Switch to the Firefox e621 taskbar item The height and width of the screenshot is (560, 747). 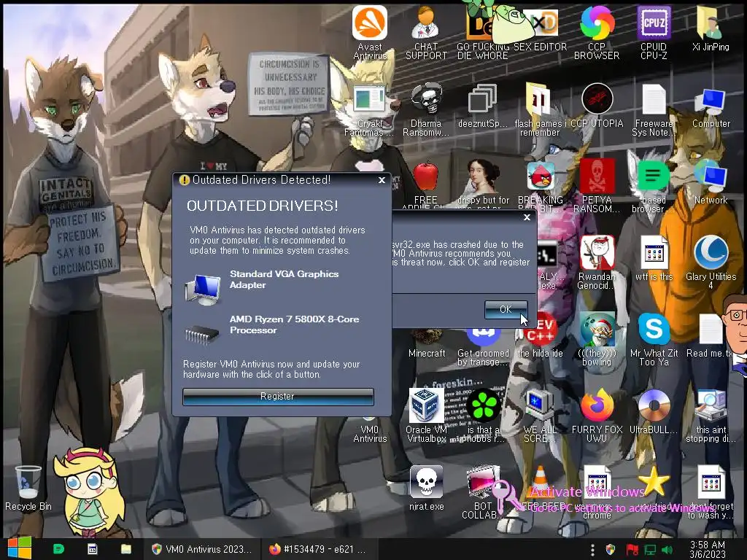coord(320,549)
